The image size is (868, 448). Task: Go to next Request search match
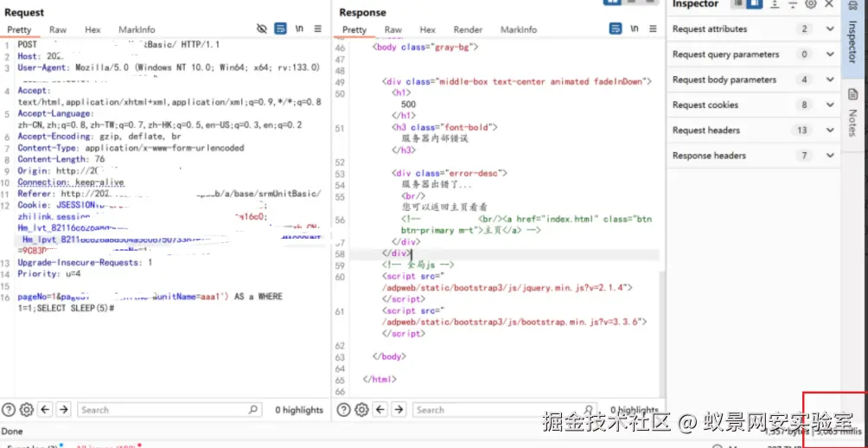coord(64,410)
